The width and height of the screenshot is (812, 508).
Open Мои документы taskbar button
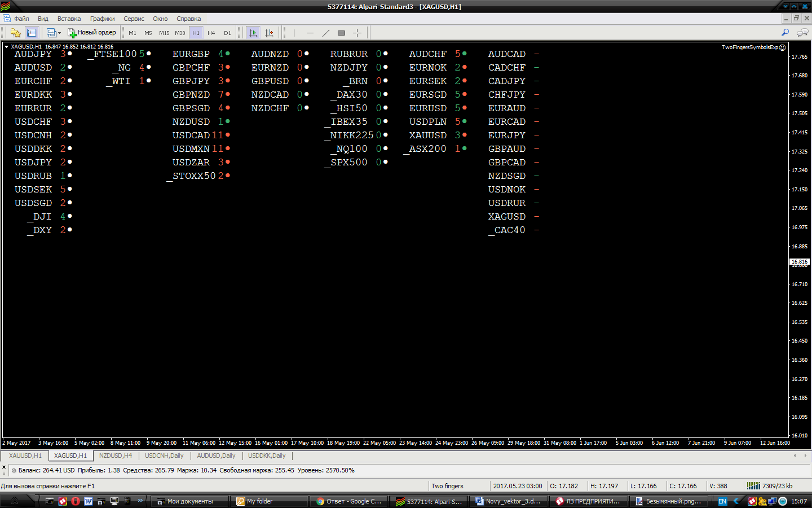[x=190, y=501]
